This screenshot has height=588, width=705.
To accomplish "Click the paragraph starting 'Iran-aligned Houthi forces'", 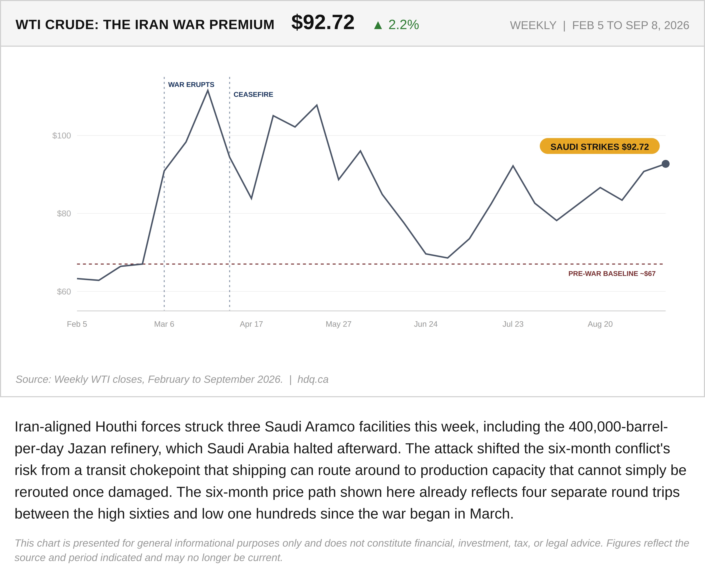I will [351, 470].
